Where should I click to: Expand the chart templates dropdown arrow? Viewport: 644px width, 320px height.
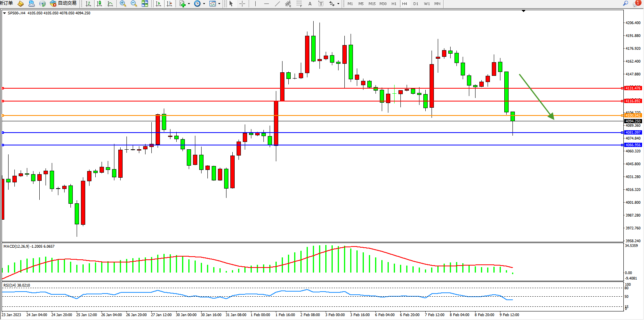219,3
